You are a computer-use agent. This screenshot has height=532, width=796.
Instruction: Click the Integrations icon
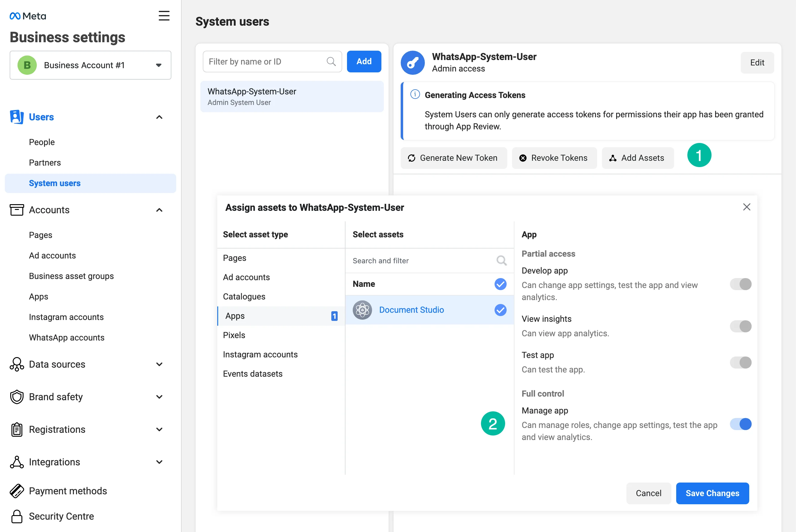pos(17,462)
